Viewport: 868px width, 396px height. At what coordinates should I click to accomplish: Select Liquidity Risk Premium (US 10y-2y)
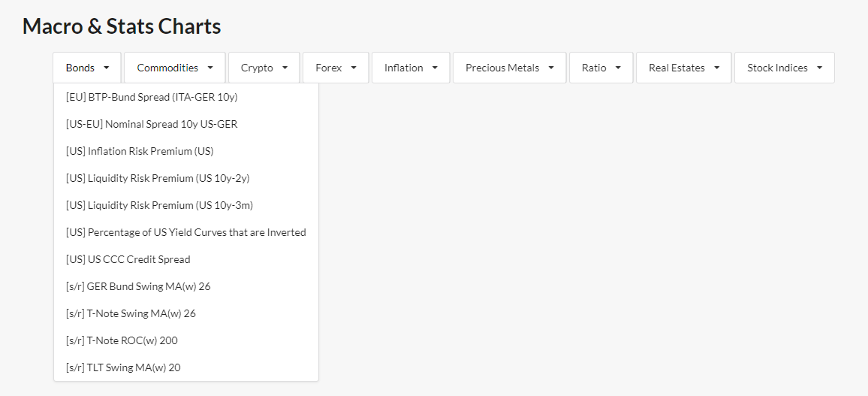[186, 178]
